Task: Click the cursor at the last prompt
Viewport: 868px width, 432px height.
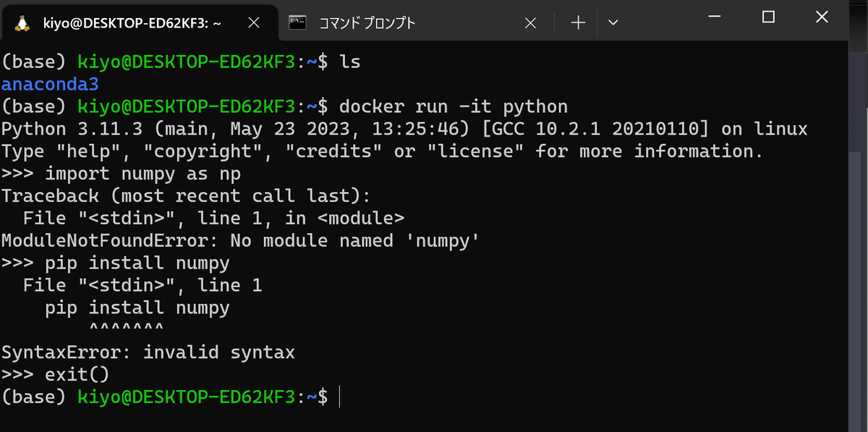Action: pyautogui.click(x=339, y=397)
